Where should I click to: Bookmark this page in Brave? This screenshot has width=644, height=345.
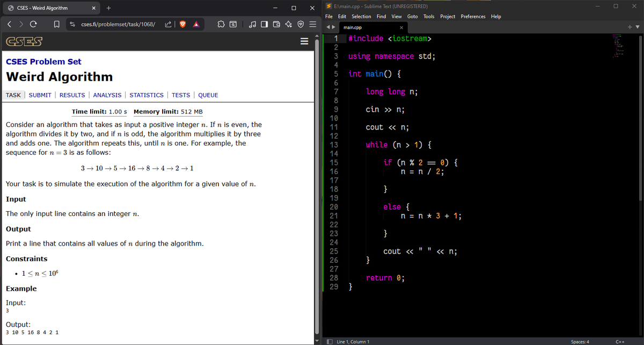tap(56, 24)
